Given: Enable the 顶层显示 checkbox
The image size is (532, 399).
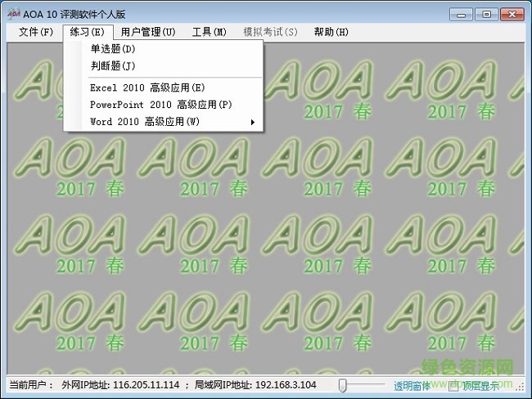Looking at the screenshot, I should (453, 386).
